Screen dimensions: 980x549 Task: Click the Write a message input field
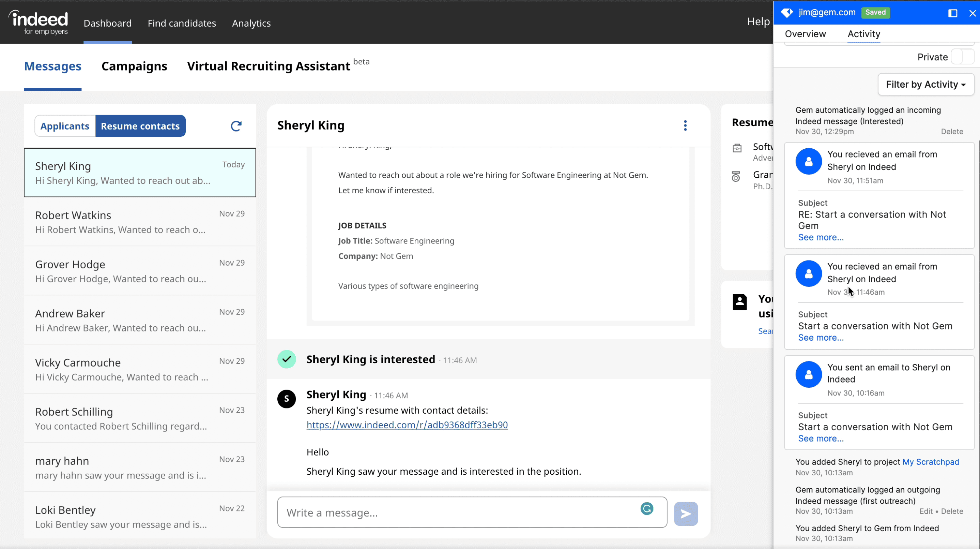(x=457, y=513)
